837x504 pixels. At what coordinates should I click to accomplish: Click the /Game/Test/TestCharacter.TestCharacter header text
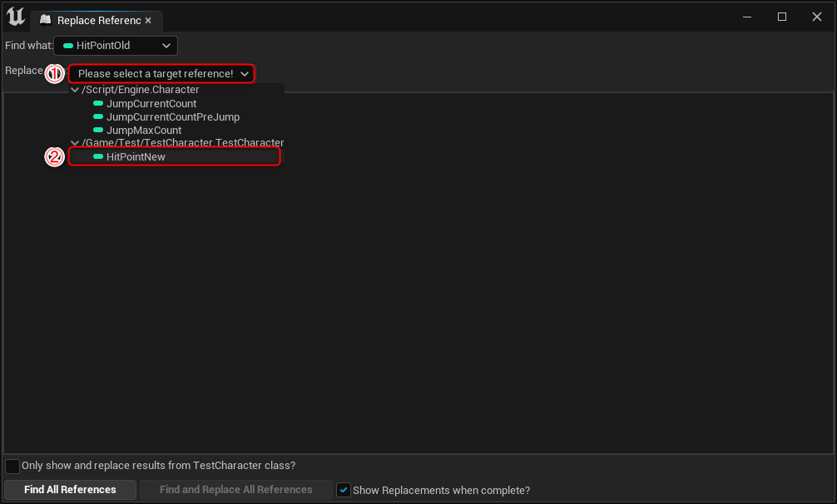tap(183, 142)
